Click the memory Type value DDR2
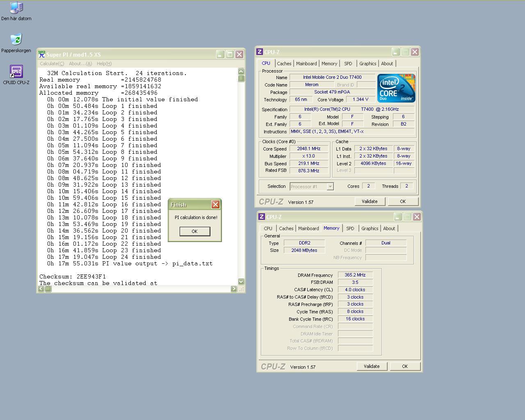525x420 pixels. point(304,243)
